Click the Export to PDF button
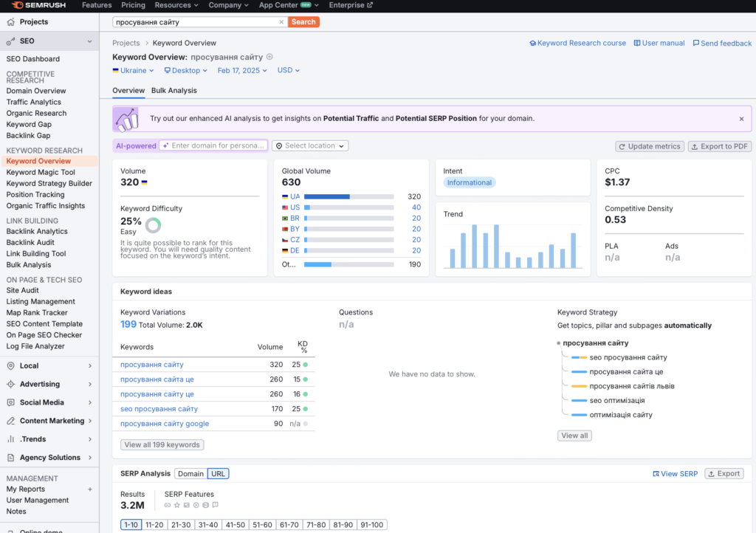 [719, 146]
